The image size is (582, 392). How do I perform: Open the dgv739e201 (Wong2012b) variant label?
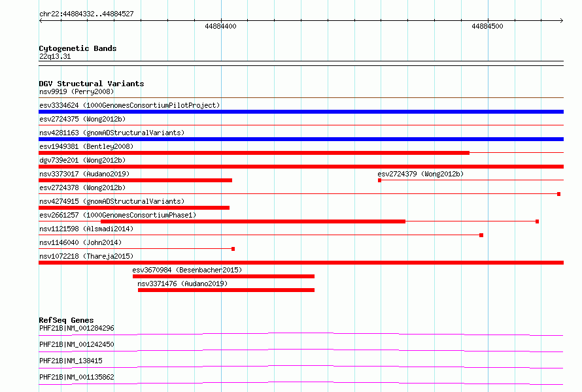(x=82, y=160)
